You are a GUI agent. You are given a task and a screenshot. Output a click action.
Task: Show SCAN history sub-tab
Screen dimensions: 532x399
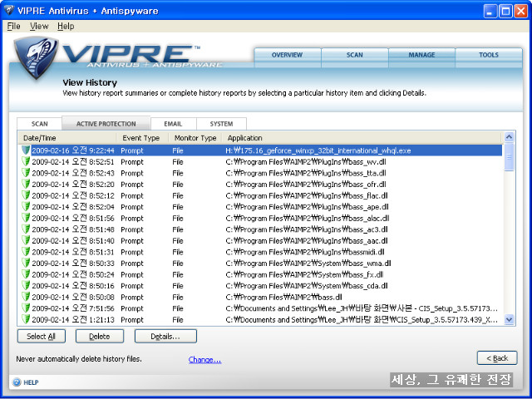(39, 124)
